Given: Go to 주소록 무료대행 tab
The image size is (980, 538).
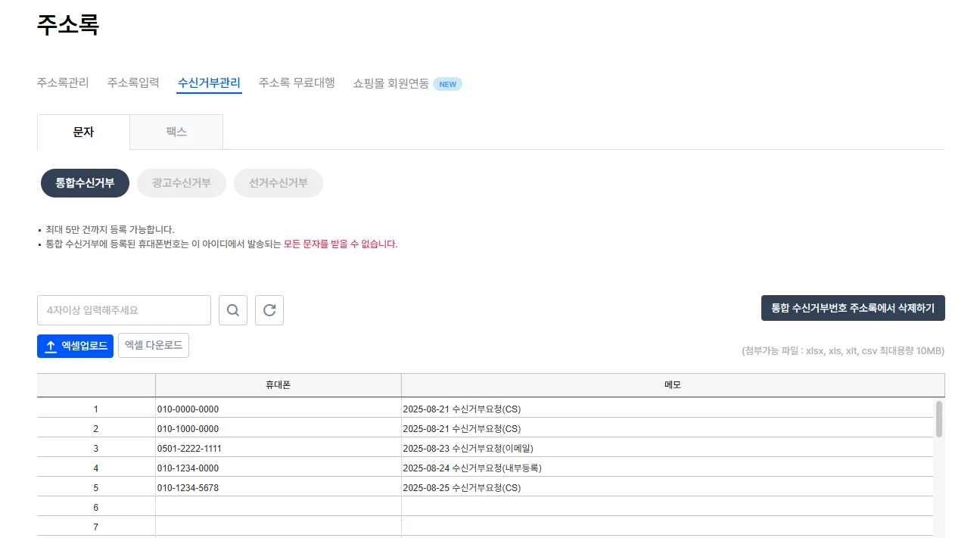Looking at the screenshot, I should (x=297, y=82).
